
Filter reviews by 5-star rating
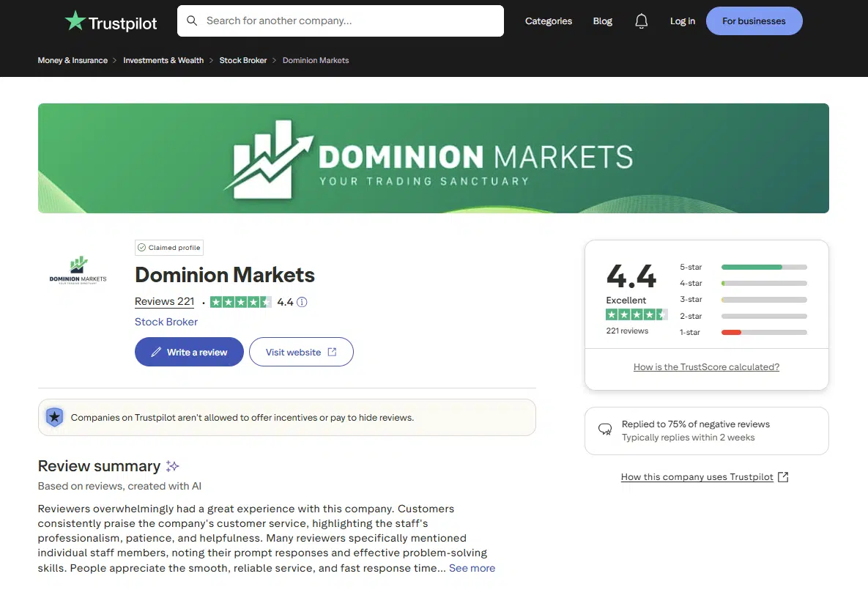763,268
